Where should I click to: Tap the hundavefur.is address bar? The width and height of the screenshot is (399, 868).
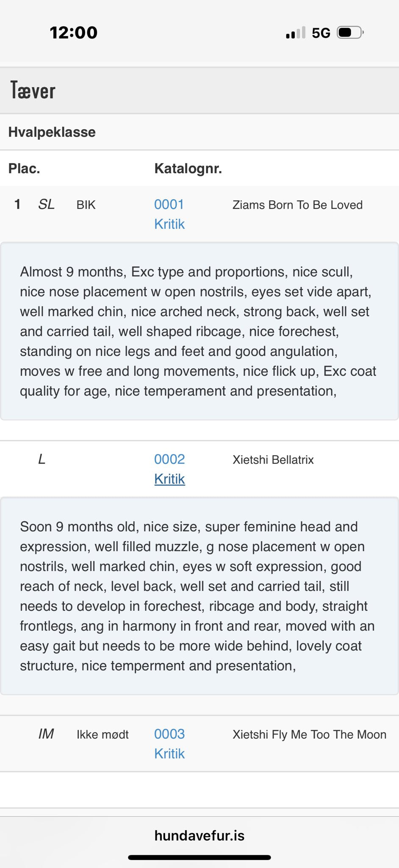[199, 835]
